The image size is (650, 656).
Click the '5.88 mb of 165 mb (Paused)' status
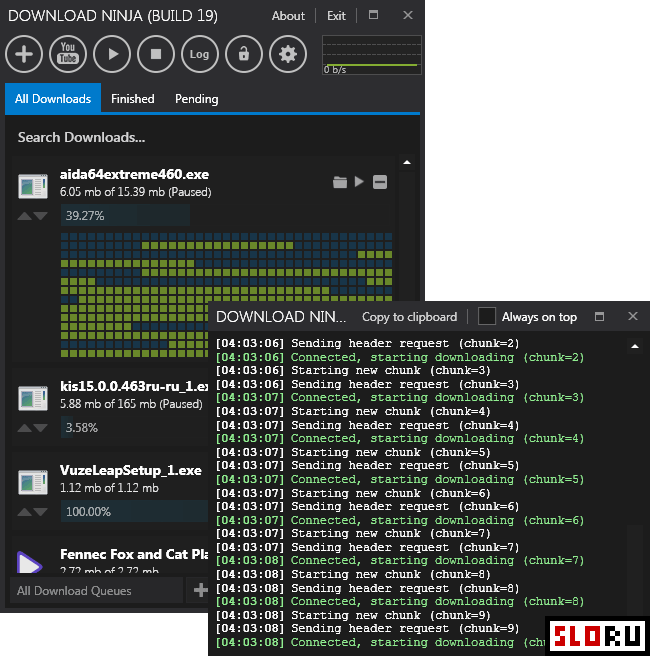131,404
